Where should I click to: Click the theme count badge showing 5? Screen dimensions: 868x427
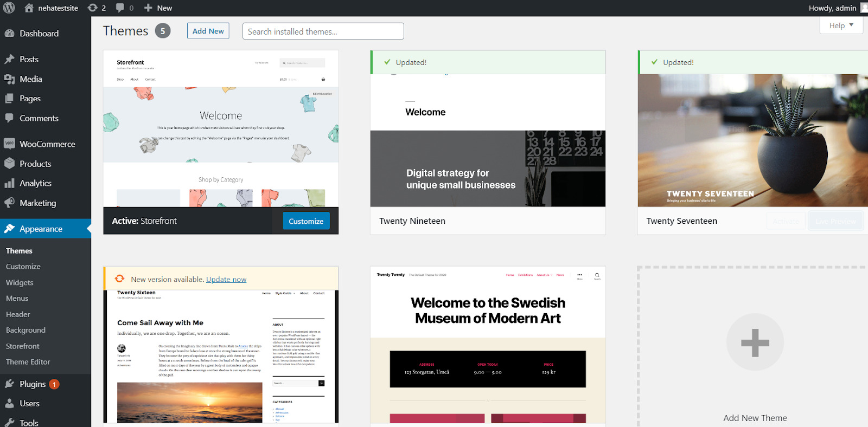point(163,31)
